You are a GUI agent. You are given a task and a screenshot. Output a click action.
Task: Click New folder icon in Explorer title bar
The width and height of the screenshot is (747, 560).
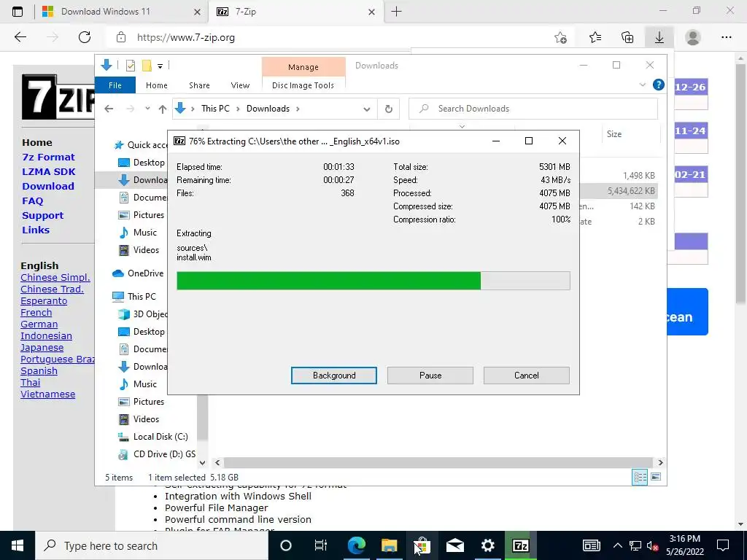tap(147, 65)
